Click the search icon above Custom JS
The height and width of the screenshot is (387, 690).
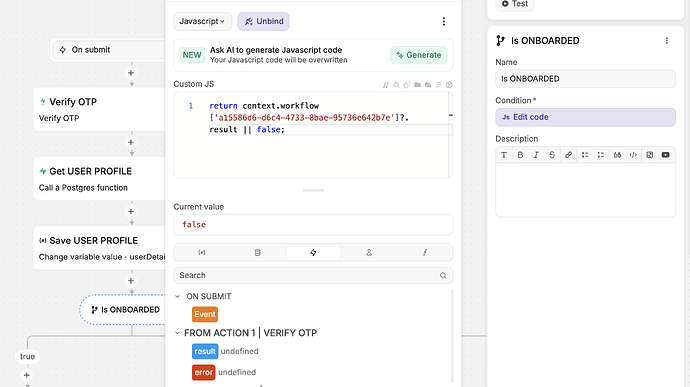point(396,85)
